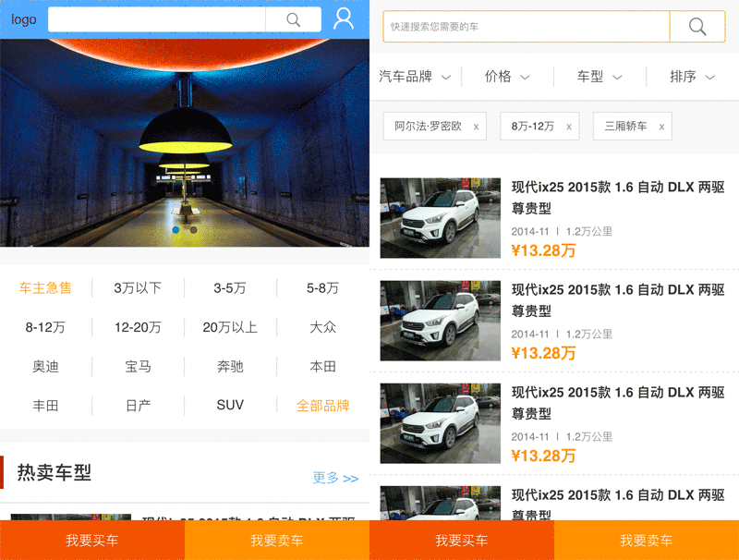Image resolution: width=739 pixels, height=560 pixels.
Task: Click the logo in the blue header
Action: (x=24, y=19)
